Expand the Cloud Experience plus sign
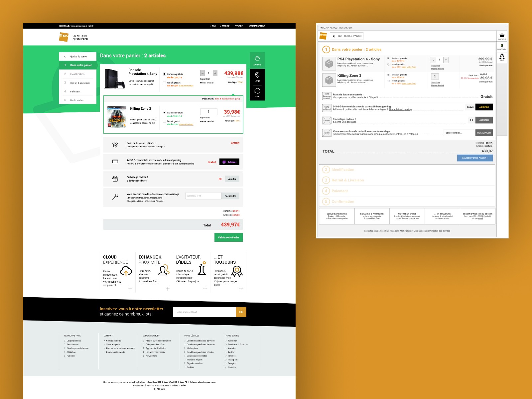 [x=130, y=289]
